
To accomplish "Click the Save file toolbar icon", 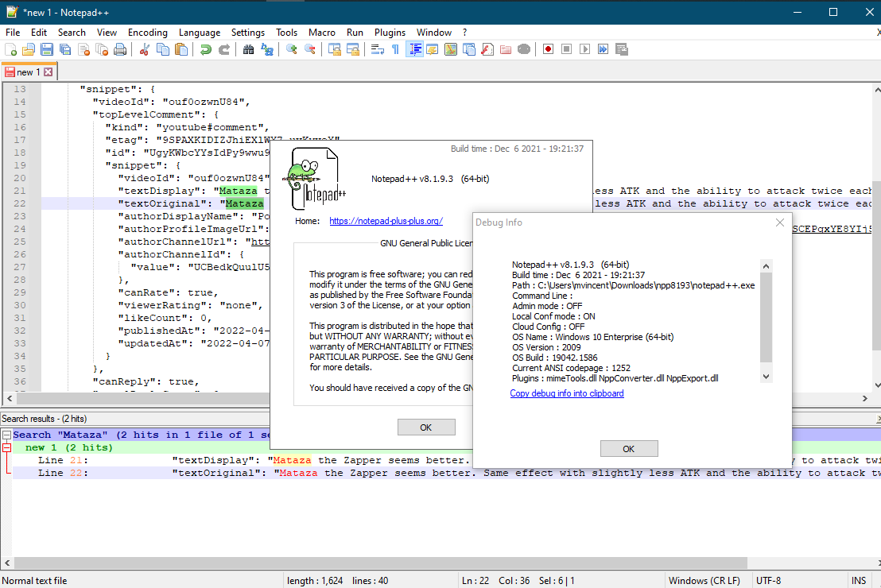I will 46,49.
